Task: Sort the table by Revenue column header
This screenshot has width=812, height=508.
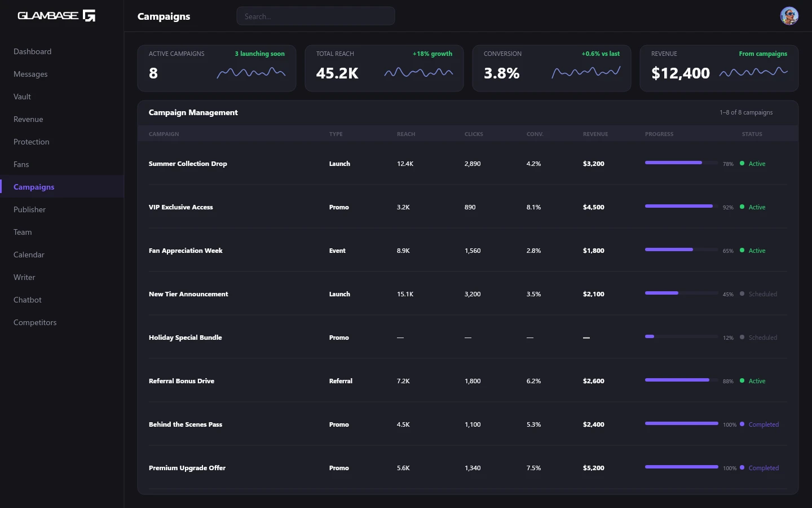Action: [595, 134]
